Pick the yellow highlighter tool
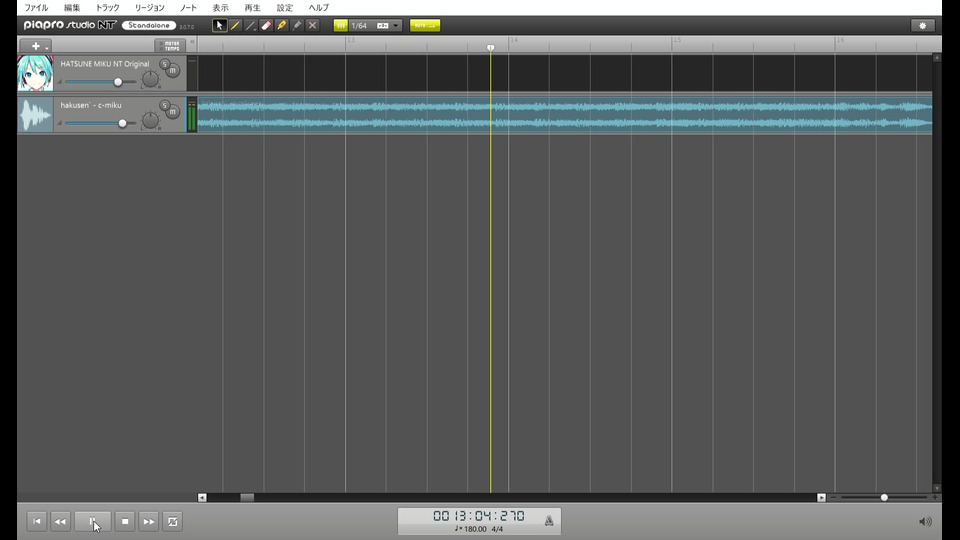Viewport: 960px width, 540px height. click(x=282, y=26)
